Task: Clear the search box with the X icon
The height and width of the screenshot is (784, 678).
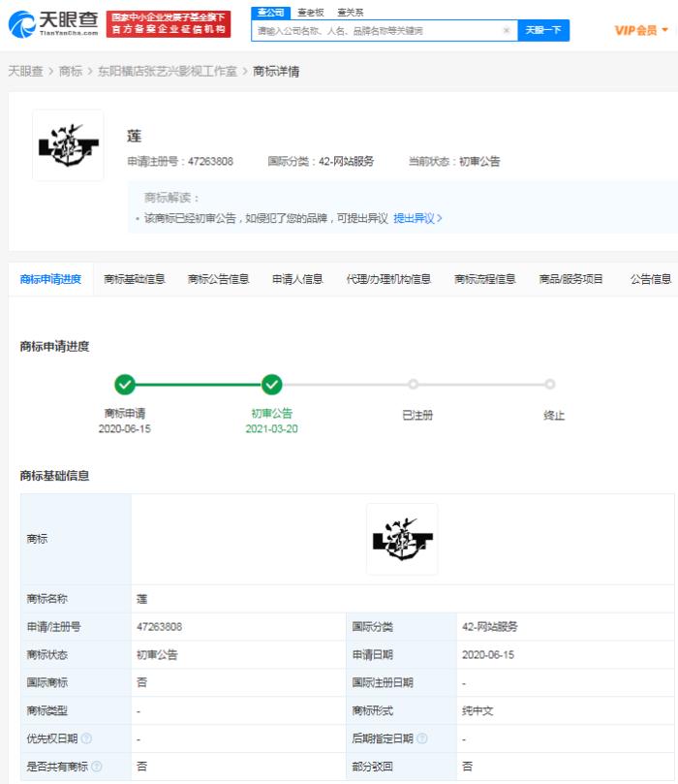Action: [507, 31]
